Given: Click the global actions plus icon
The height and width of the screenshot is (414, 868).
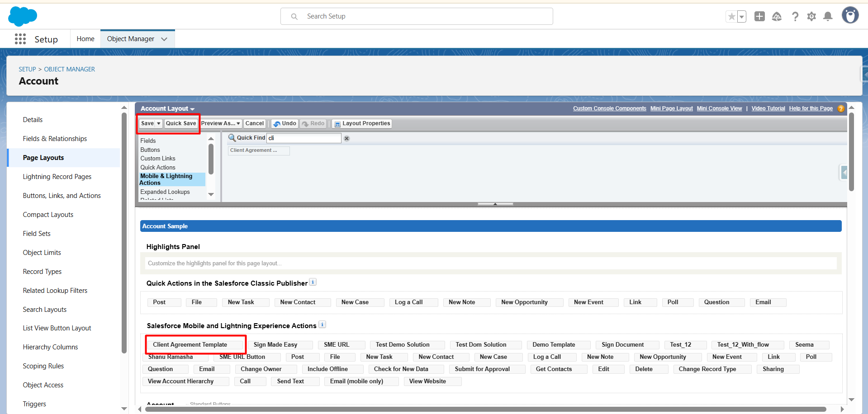Looking at the screenshot, I should pos(759,17).
